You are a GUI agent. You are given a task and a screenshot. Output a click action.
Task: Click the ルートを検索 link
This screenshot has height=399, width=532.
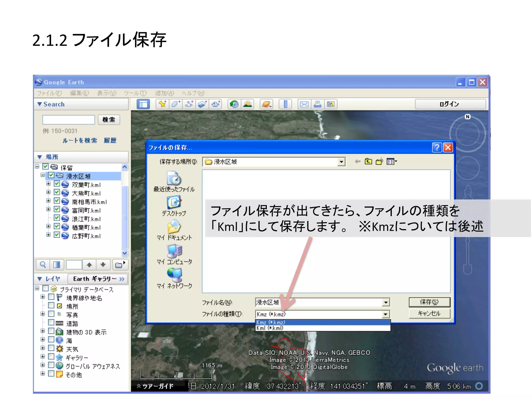[x=80, y=141]
